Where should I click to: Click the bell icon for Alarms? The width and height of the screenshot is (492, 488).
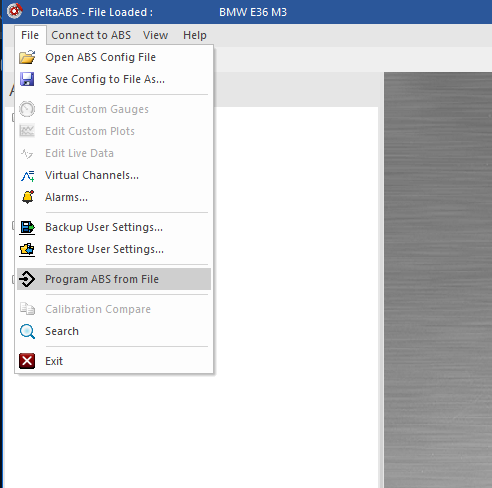pyautogui.click(x=28, y=197)
